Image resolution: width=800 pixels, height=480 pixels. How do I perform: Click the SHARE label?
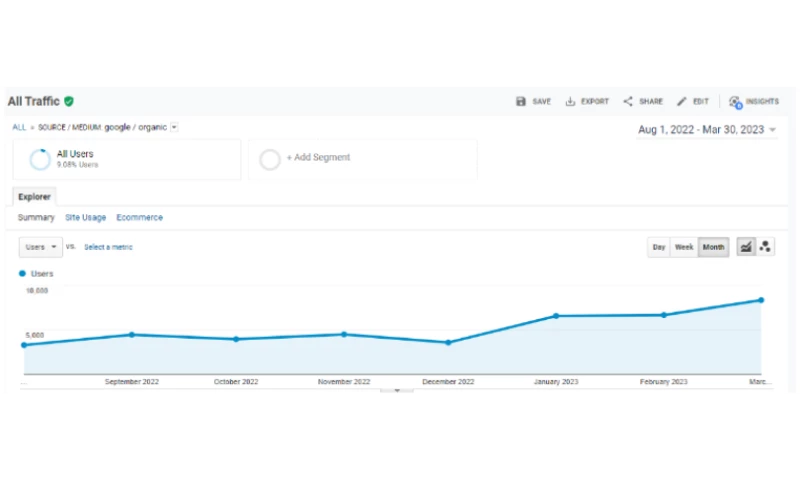(651, 102)
